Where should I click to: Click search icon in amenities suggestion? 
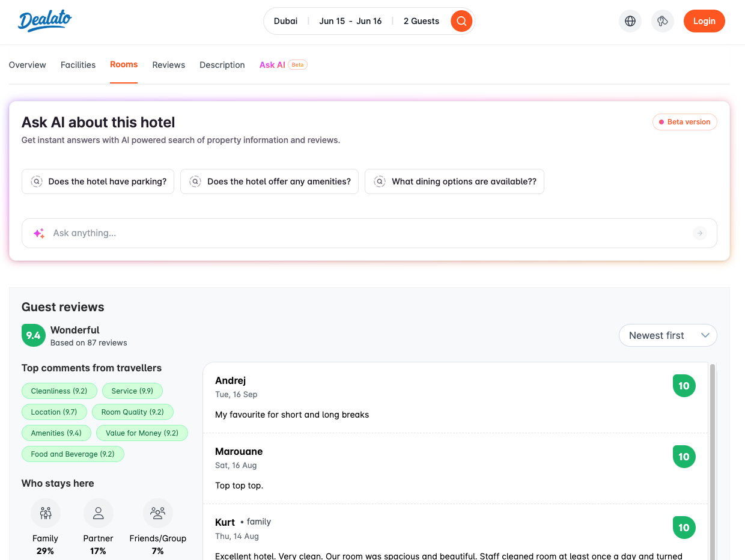point(195,181)
